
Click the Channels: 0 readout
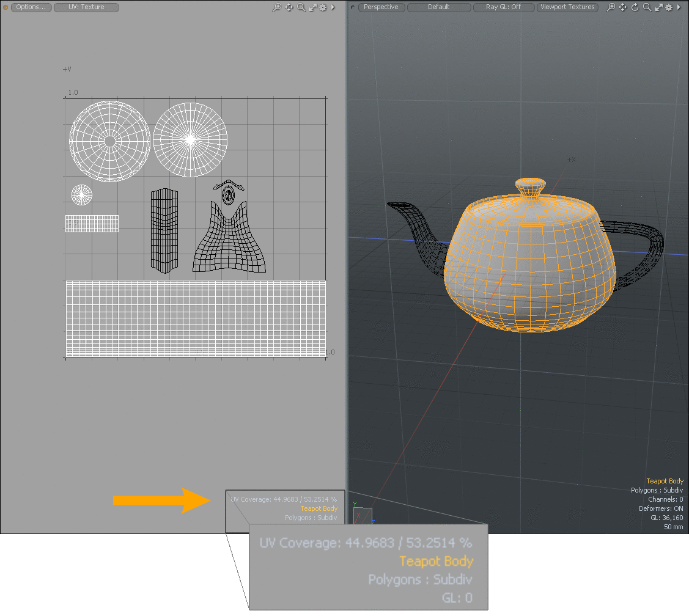pos(665,499)
